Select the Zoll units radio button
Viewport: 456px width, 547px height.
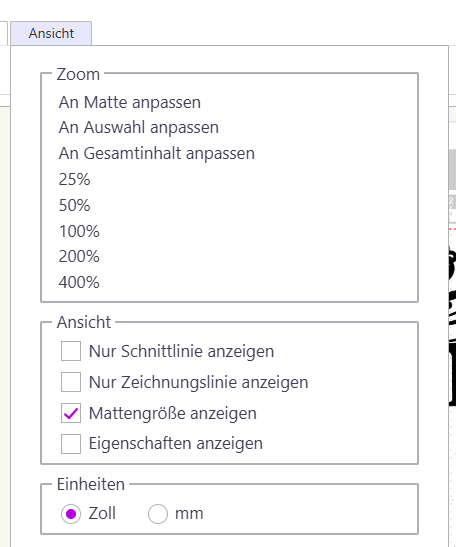71,514
